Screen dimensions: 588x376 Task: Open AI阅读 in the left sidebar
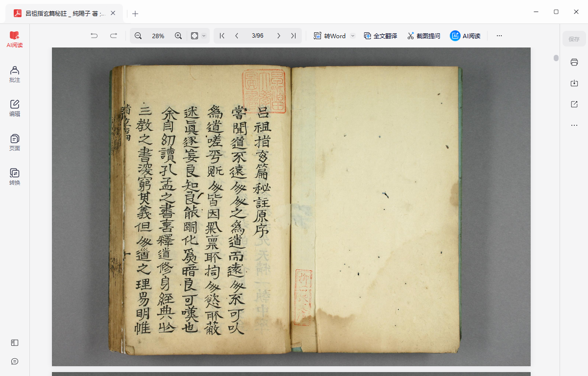(15, 40)
